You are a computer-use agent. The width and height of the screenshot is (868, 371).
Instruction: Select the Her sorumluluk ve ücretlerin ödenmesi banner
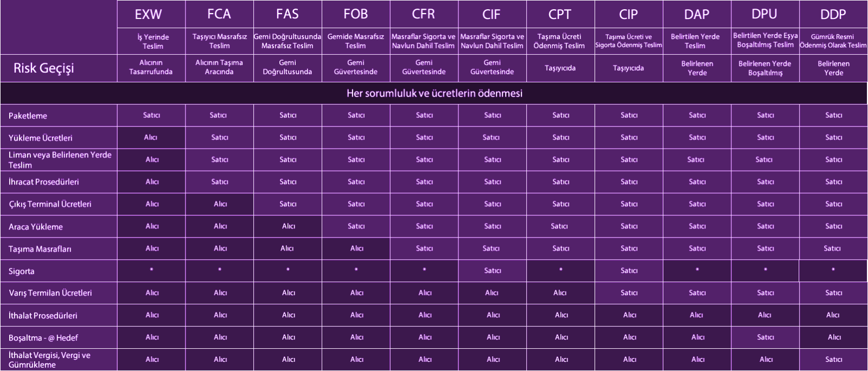point(434,93)
